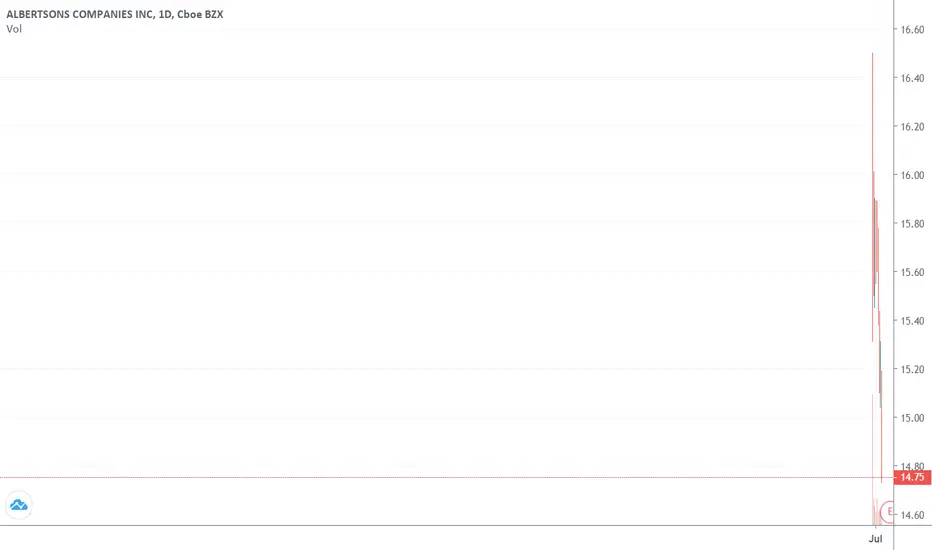Click the TradingView cloud logo icon

click(18, 505)
